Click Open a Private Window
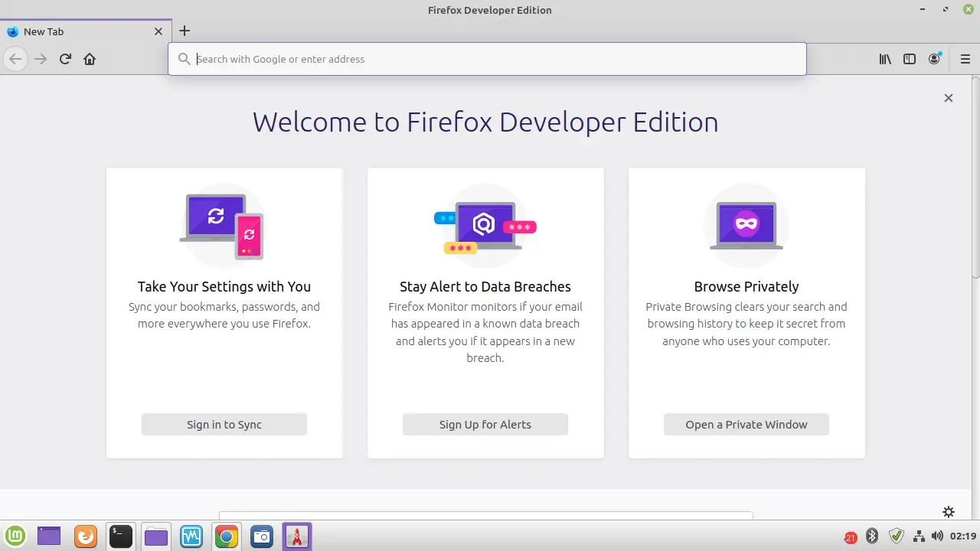This screenshot has height=551, width=980. pyautogui.click(x=746, y=425)
